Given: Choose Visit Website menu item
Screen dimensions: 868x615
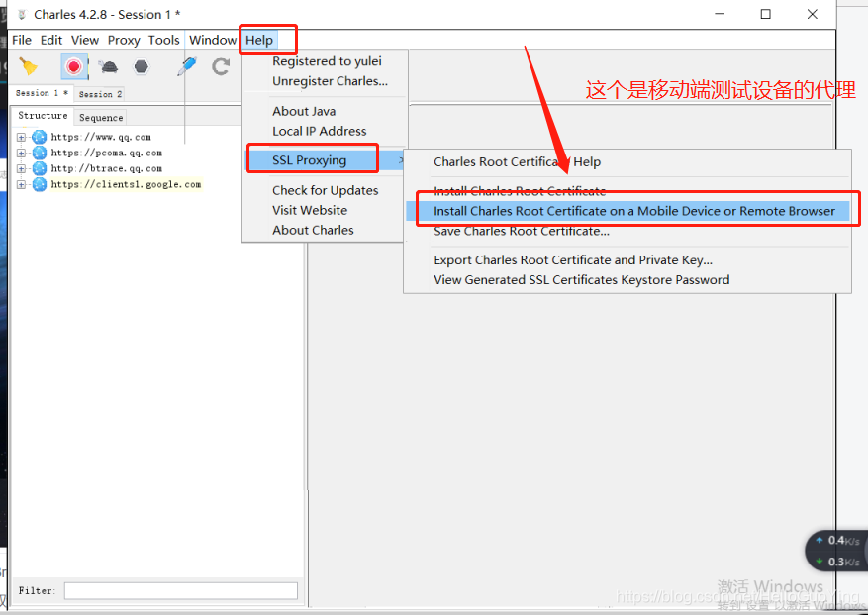Looking at the screenshot, I should pyautogui.click(x=310, y=211).
